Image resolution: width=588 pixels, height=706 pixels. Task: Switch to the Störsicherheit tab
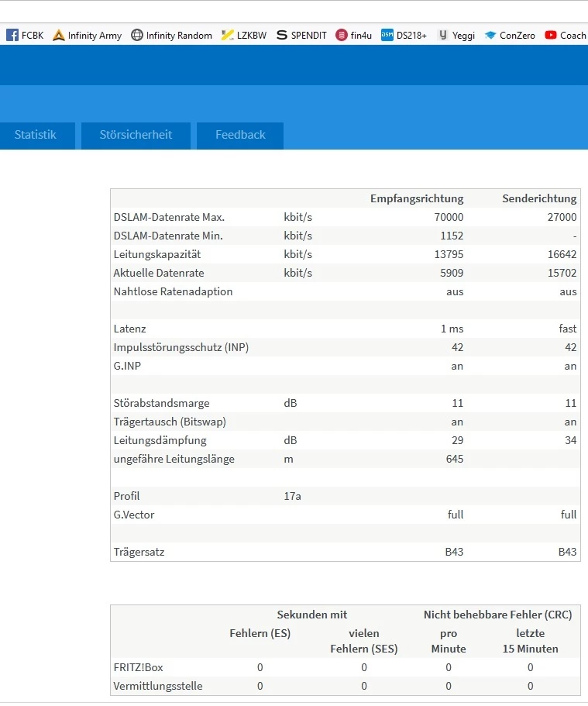click(136, 135)
